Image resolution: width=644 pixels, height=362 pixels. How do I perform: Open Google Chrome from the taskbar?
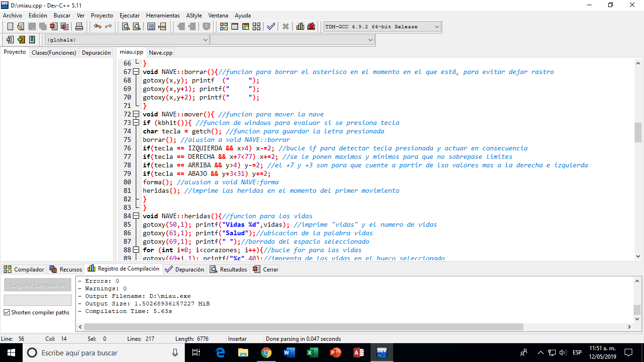point(266,353)
